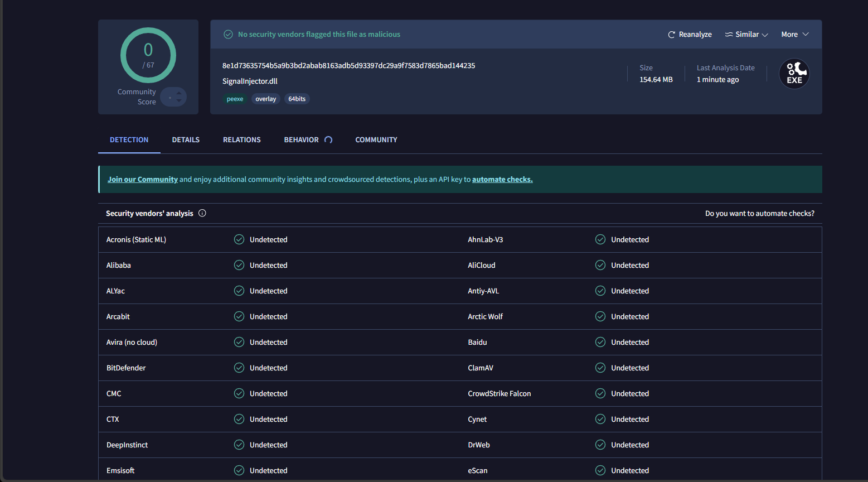
Task: Click the spinner icon on the Behavior tab
Action: pos(328,140)
